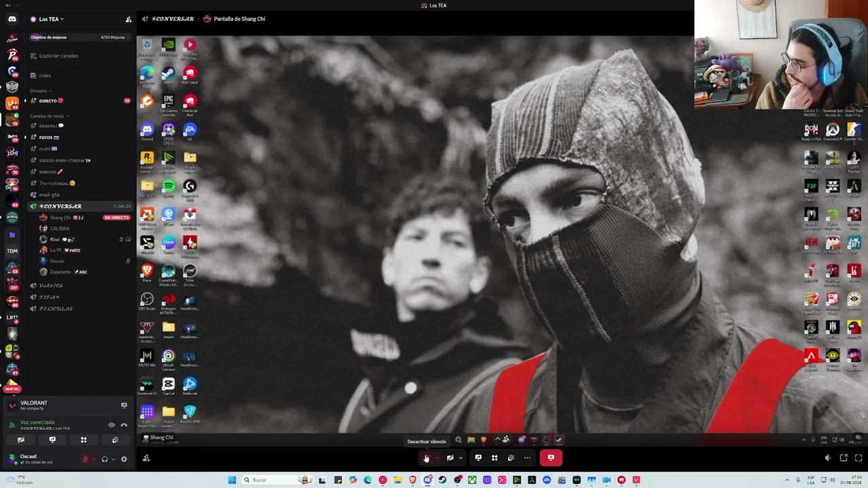868x488 pixels.
Task: Unmute microphone in the Oscaat user panel
Action: coord(85,459)
